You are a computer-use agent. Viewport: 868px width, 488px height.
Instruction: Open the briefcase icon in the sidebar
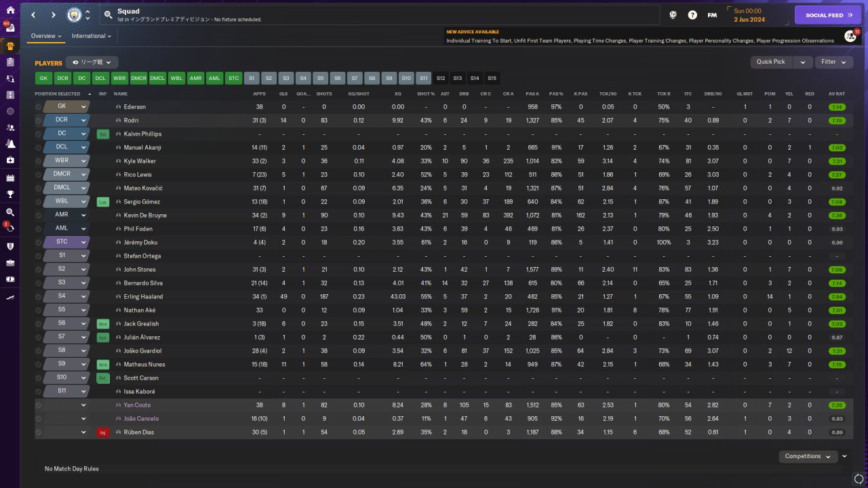[10, 262]
